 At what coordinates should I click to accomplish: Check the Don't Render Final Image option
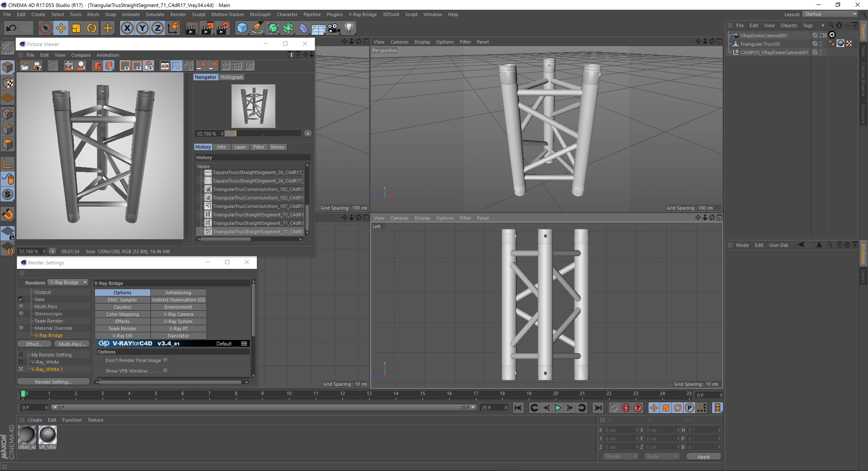click(165, 360)
